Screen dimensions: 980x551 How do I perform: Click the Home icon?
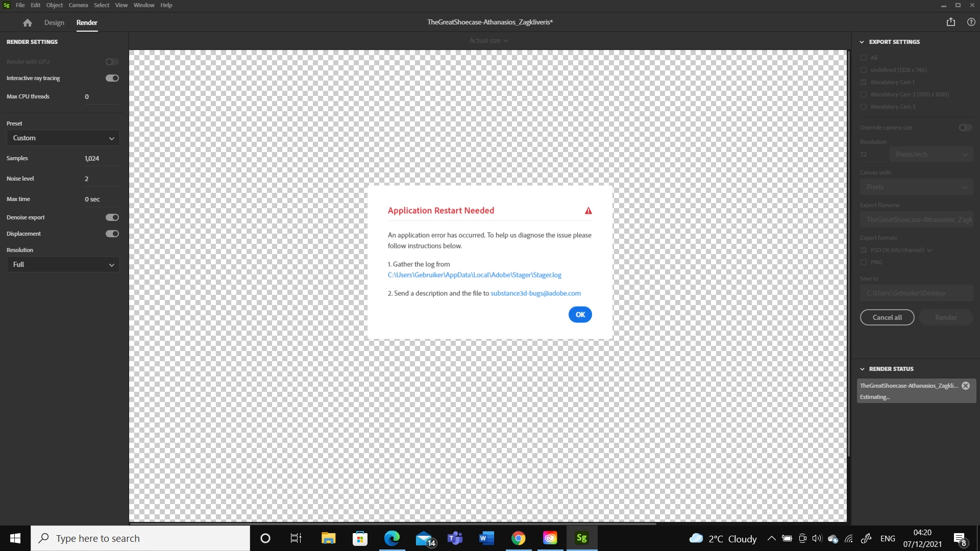pyautogui.click(x=28, y=22)
